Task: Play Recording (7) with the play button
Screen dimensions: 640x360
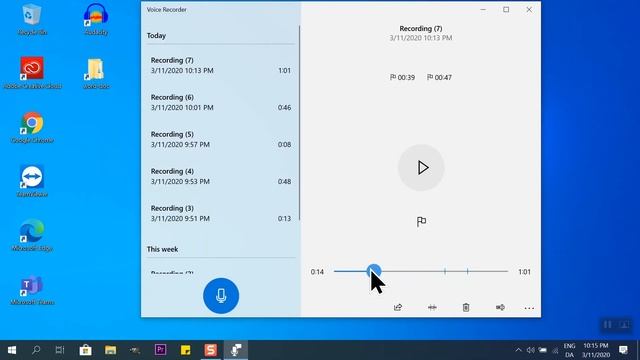Action: tap(421, 168)
